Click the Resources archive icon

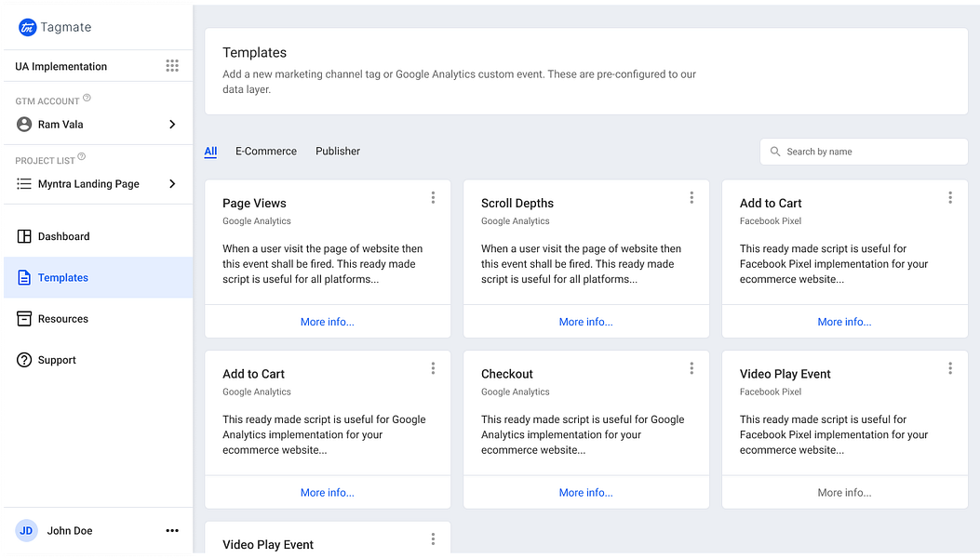tap(24, 319)
